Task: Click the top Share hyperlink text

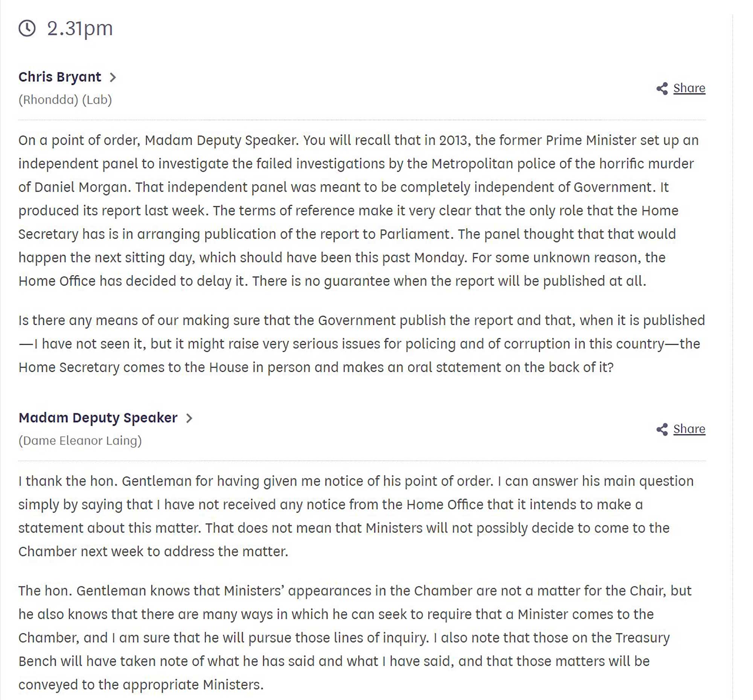Action: pos(689,88)
